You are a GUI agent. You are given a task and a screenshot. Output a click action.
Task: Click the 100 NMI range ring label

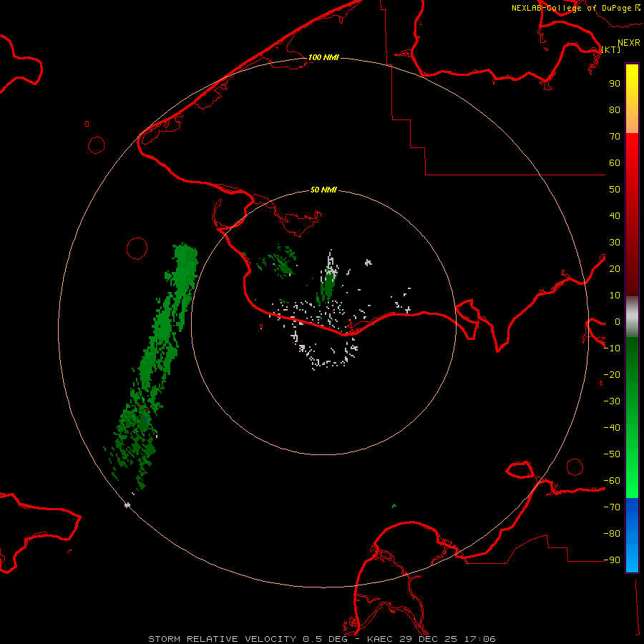point(323,57)
